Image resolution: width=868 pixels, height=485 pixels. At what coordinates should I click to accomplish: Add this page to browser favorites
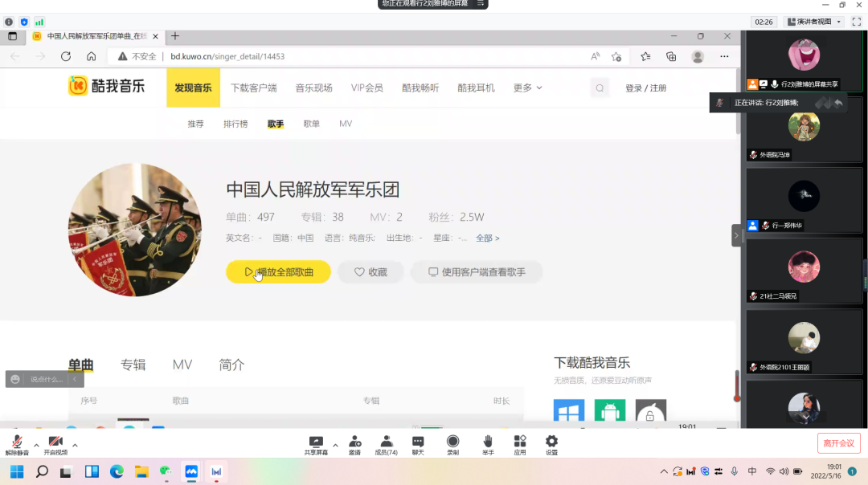point(616,56)
